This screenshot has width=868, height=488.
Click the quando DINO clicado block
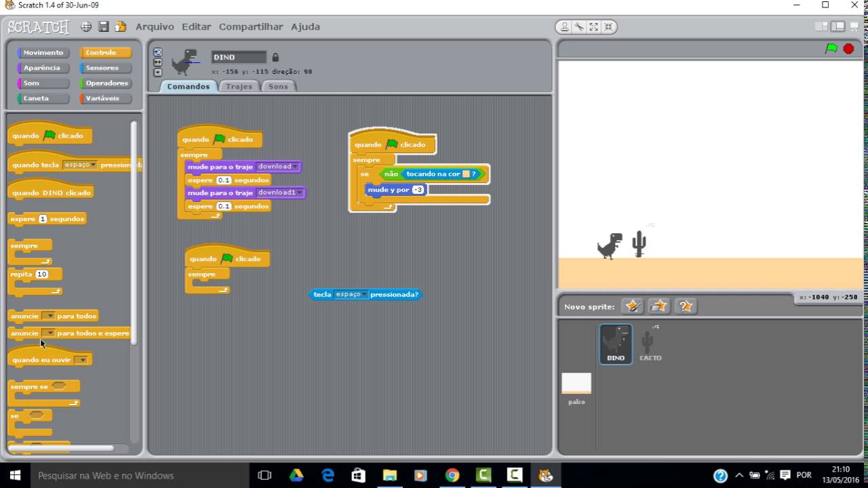click(51, 190)
